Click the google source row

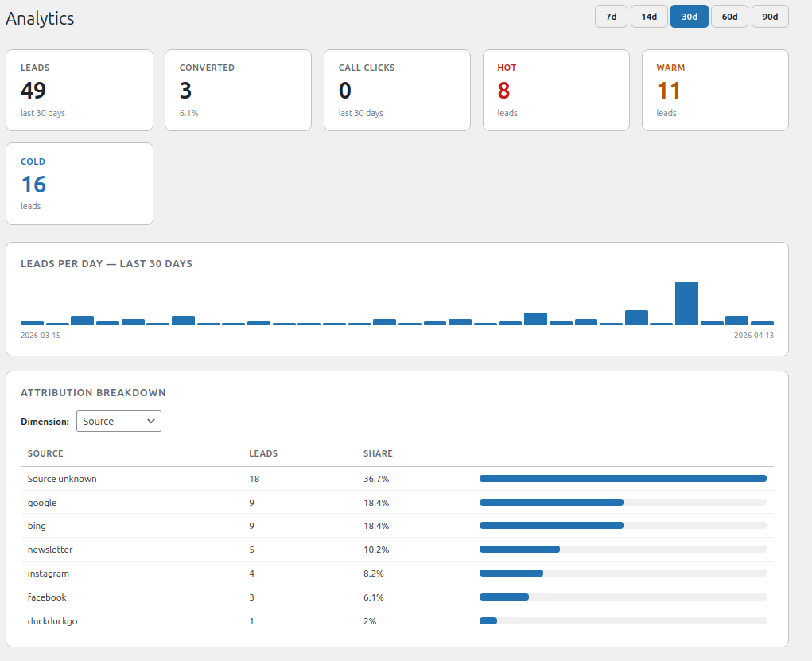(397, 503)
